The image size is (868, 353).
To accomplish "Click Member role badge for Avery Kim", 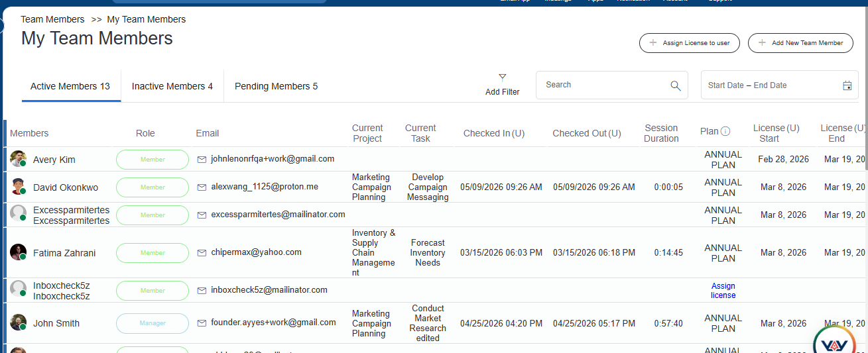I will click(x=153, y=160).
